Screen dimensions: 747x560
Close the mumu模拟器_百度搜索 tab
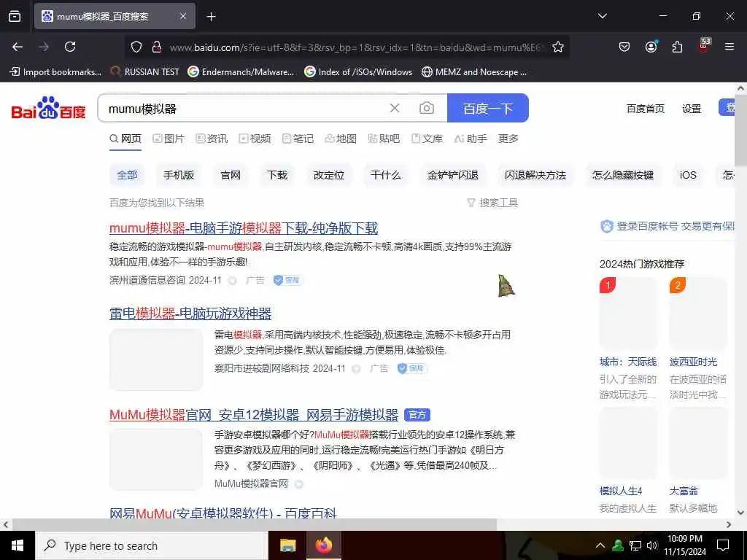[183, 16]
